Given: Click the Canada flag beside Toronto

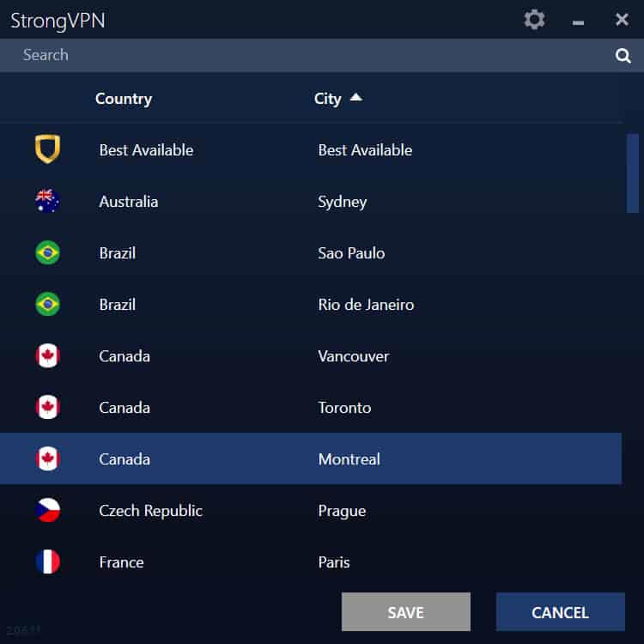Looking at the screenshot, I should 47,407.
